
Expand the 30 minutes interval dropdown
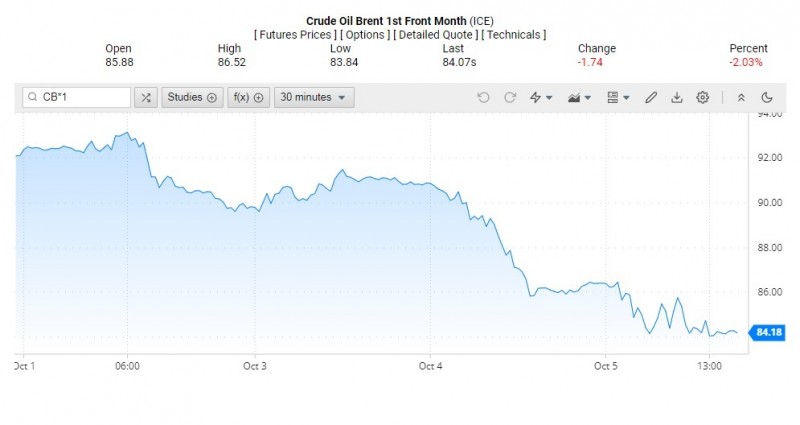point(314,97)
